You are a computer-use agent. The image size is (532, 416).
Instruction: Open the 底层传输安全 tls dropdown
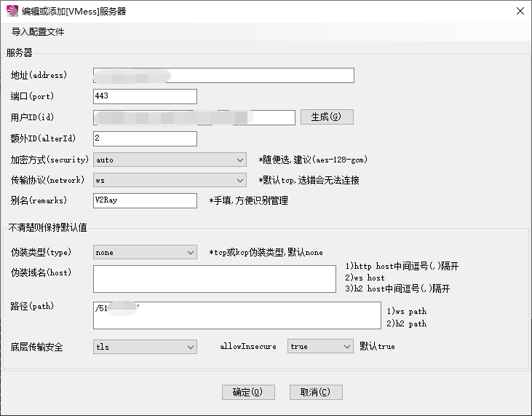point(145,347)
